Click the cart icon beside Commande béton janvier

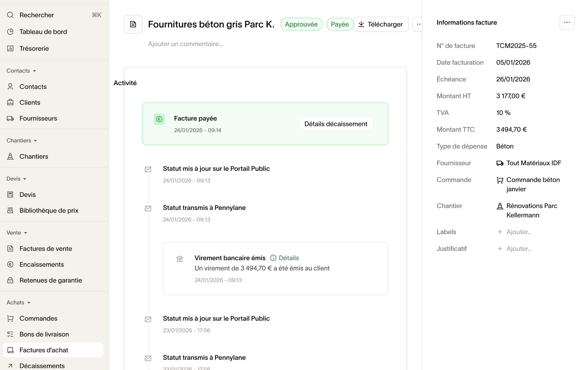(x=500, y=180)
